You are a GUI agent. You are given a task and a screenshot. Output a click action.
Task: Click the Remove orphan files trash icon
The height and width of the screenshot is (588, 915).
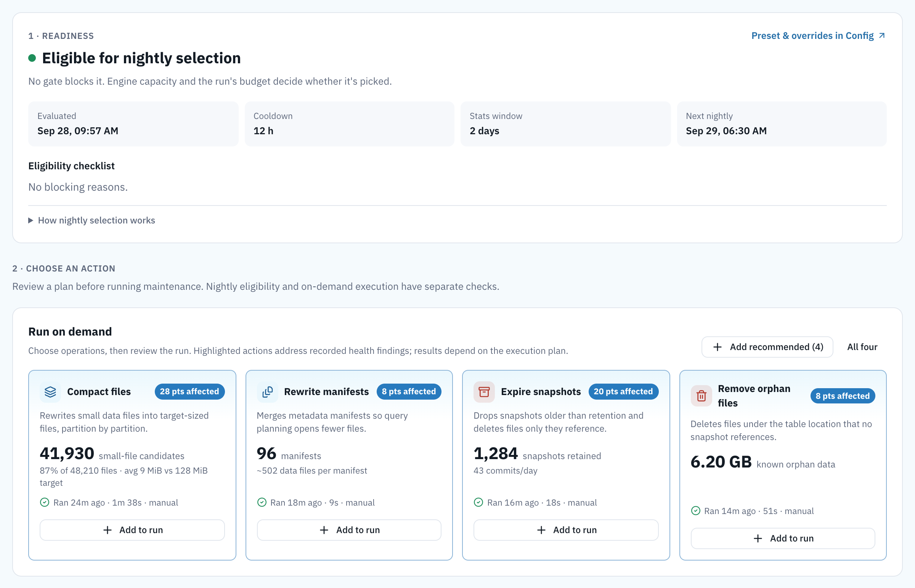(701, 396)
